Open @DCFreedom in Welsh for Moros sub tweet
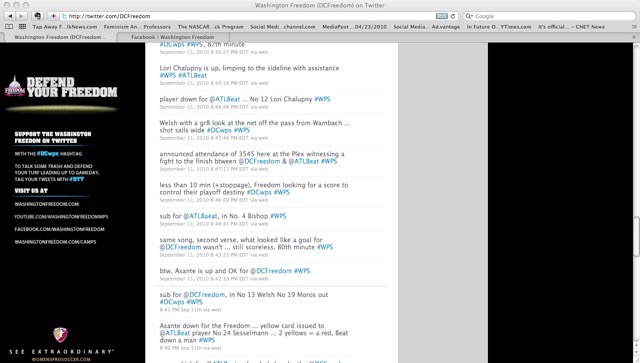 pyautogui.click(x=204, y=294)
